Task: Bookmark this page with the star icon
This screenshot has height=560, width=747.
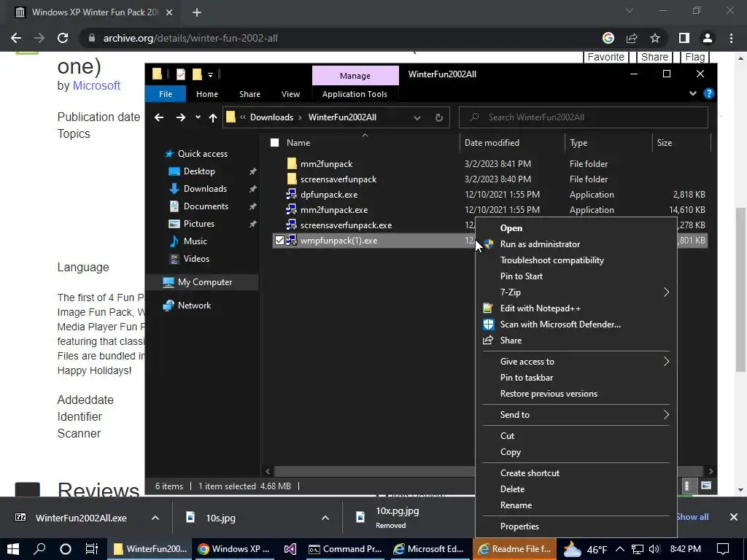Action: click(x=655, y=38)
